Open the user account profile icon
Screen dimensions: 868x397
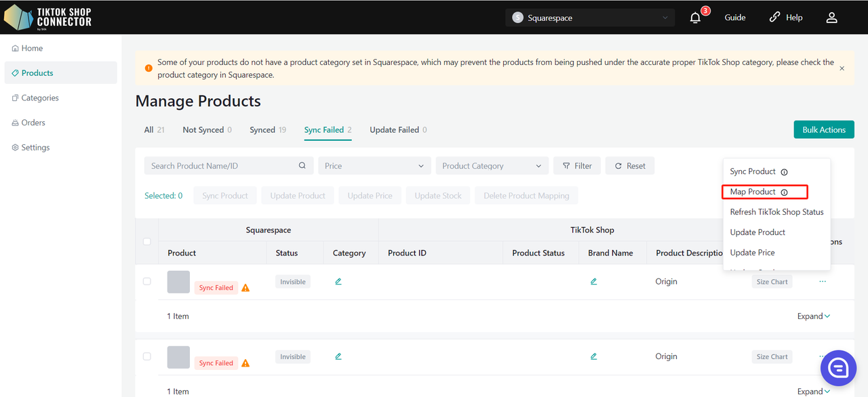(831, 18)
